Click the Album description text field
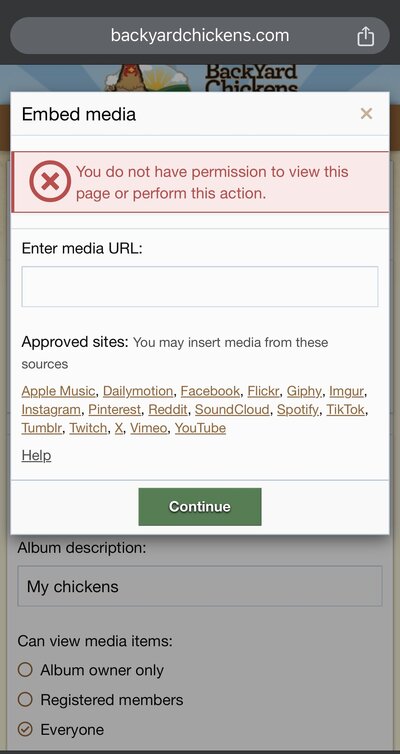 click(200, 586)
